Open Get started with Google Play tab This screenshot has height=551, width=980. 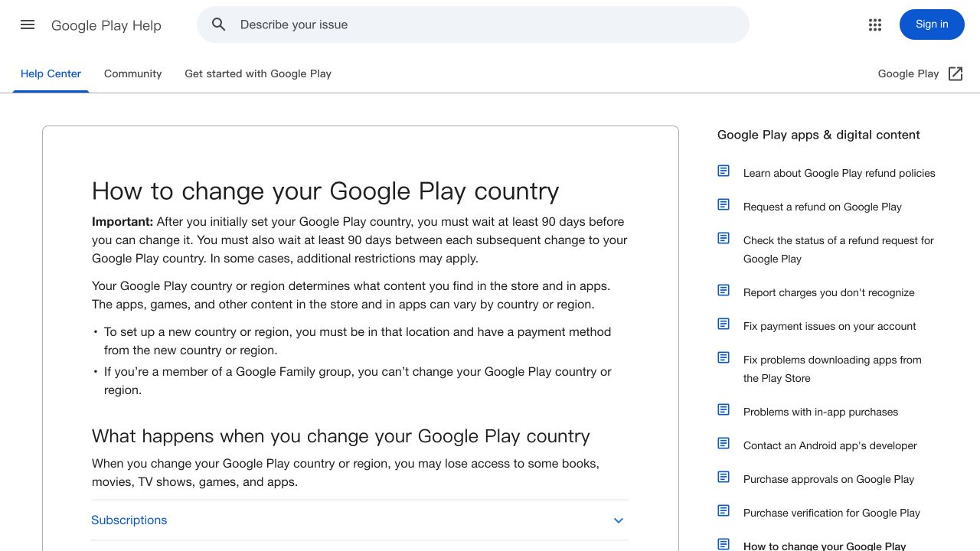tap(258, 73)
